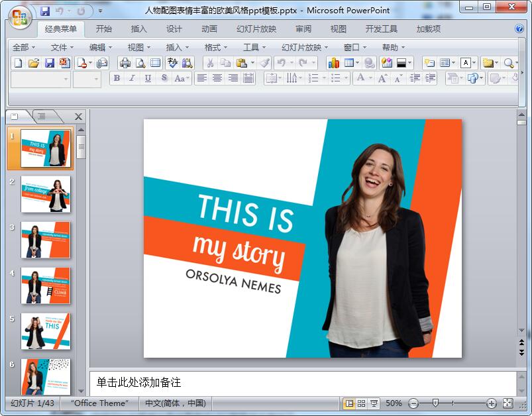The height and width of the screenshot is (416, 532).
Task: Click the Zoom magnifier icon
Action: point(508,63)
